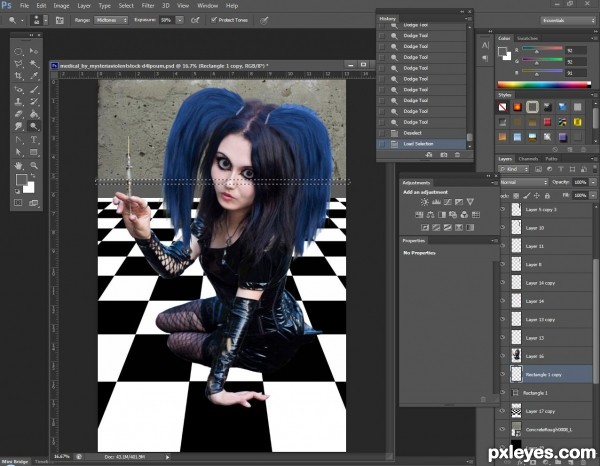Select the Red Eye healing tool
This screenshot has width=600, height=466.
coord(18,90)
